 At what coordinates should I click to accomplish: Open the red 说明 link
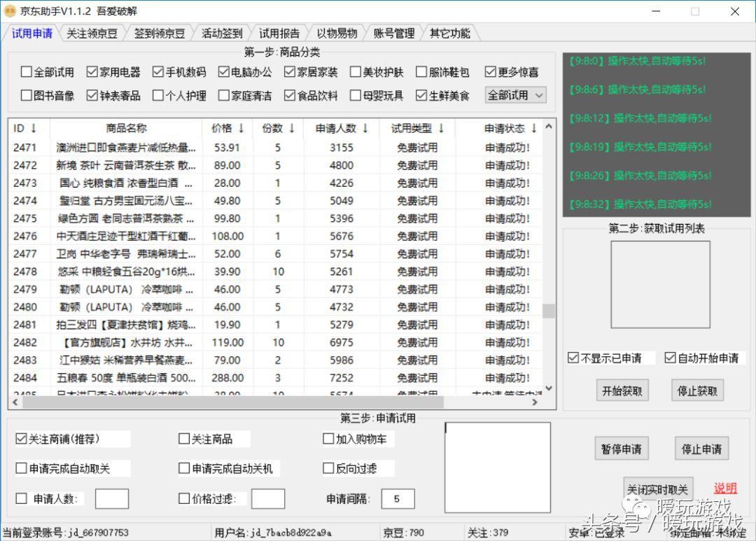pyautogui.click(x=725, y=489)
